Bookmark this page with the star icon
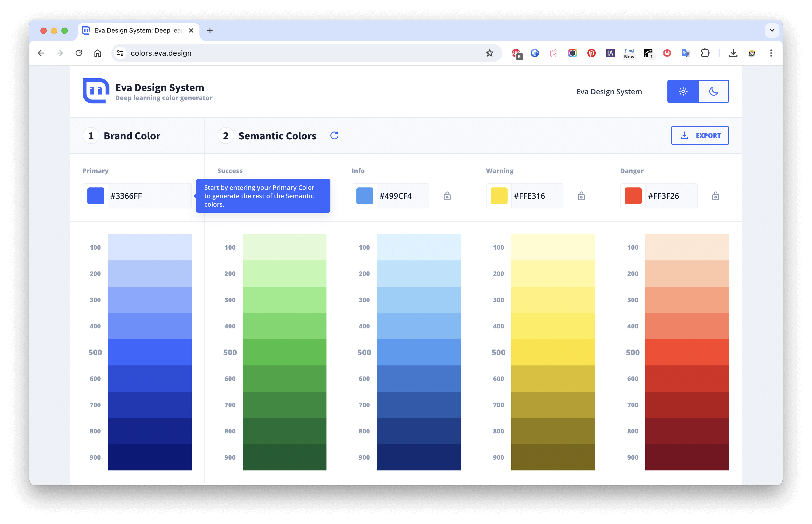 coord(489,53)
